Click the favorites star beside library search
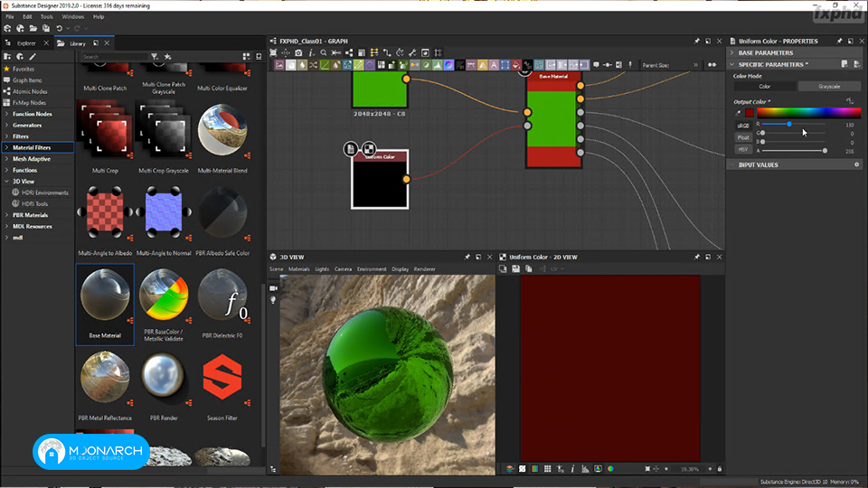 [x=168, y=56]
